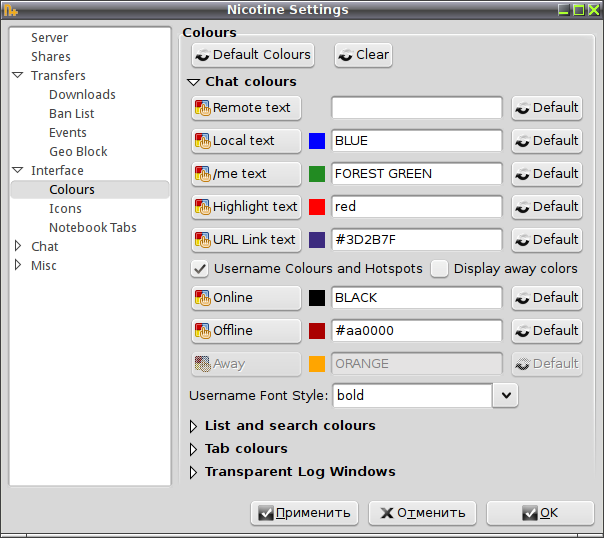Click the dark red Offline colour swatch
The width and height of the screenshot is (604, 538).
click(317, 331)
